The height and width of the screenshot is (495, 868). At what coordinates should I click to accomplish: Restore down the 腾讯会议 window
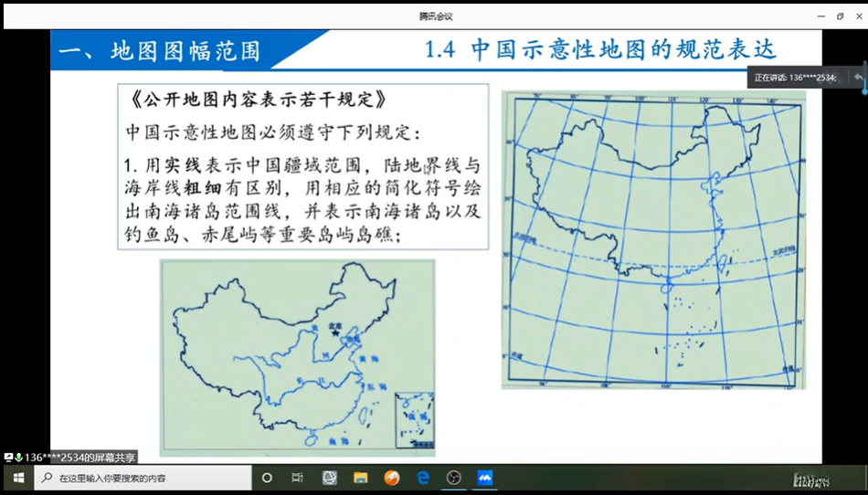pyautogui.click(x=841, y=16)
